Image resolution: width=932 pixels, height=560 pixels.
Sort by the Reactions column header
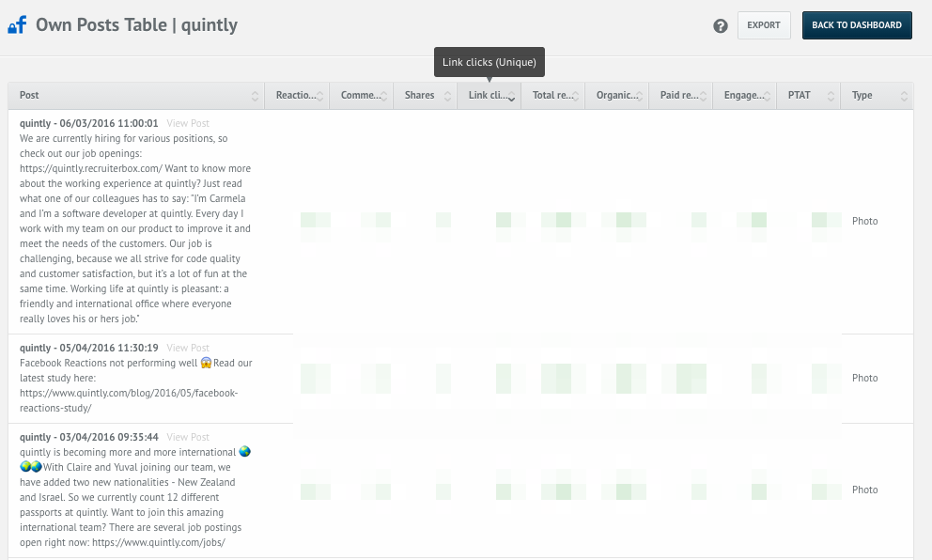tap(296, 95)
